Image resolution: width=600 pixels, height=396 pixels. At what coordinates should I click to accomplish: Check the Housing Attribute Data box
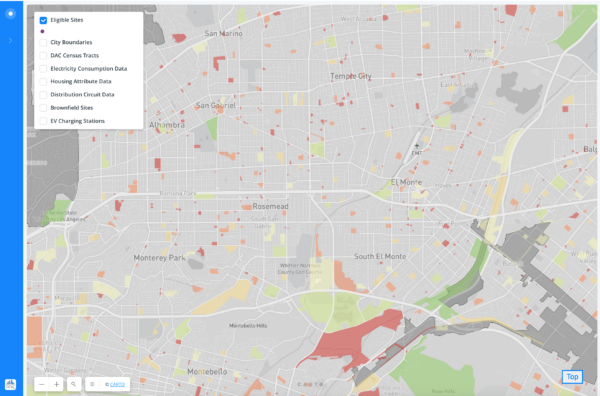(43, 82)
